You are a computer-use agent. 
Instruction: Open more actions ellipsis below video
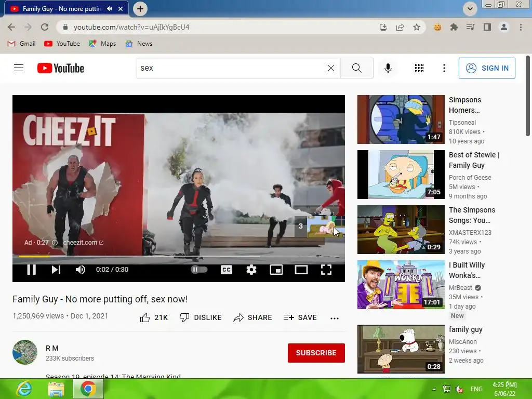tap(335, 318)
